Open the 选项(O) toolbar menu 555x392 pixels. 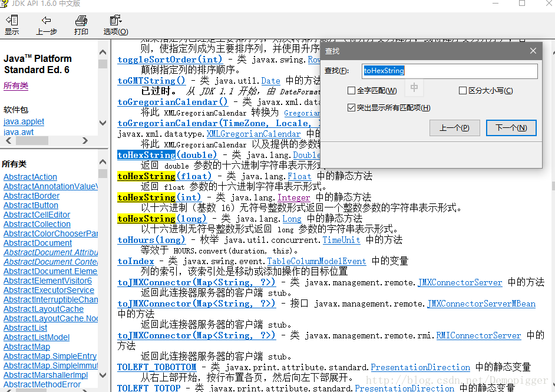[x=115, y=25]
